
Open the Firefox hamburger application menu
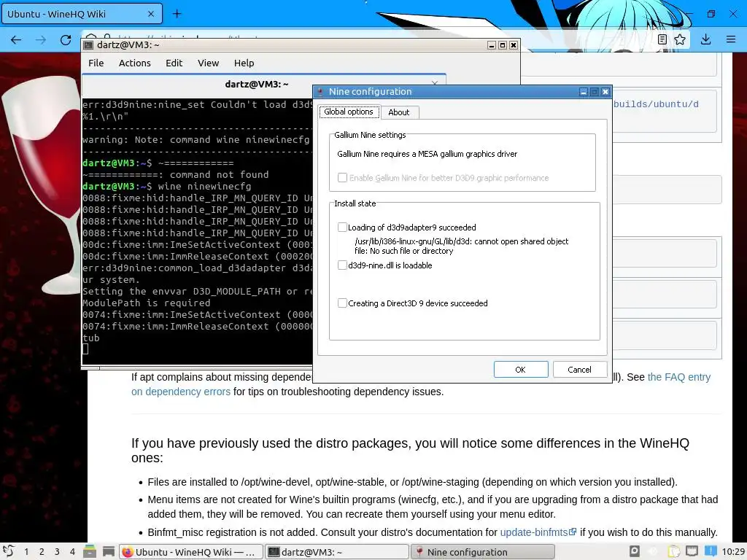coord(731,39)
